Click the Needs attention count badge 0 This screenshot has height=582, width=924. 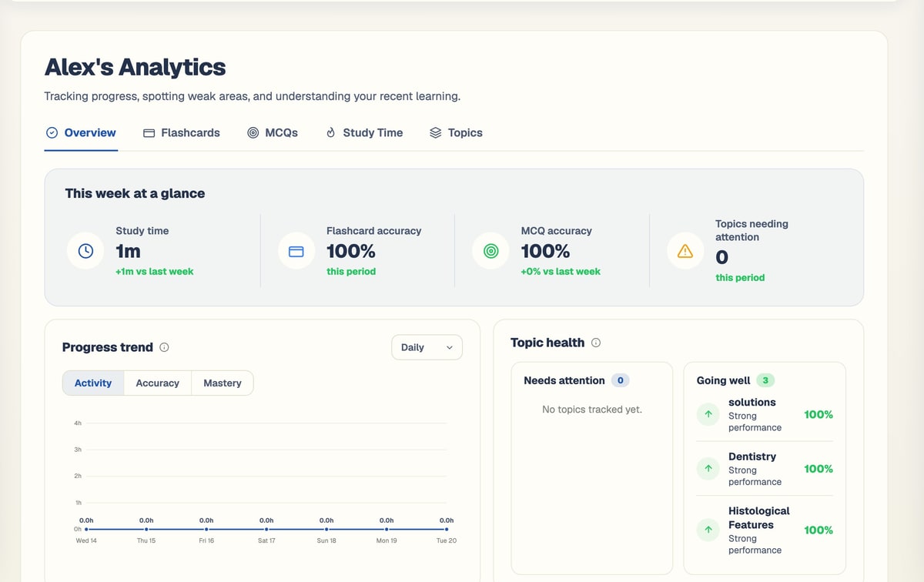pyautogui.click(x=620, y=380)
